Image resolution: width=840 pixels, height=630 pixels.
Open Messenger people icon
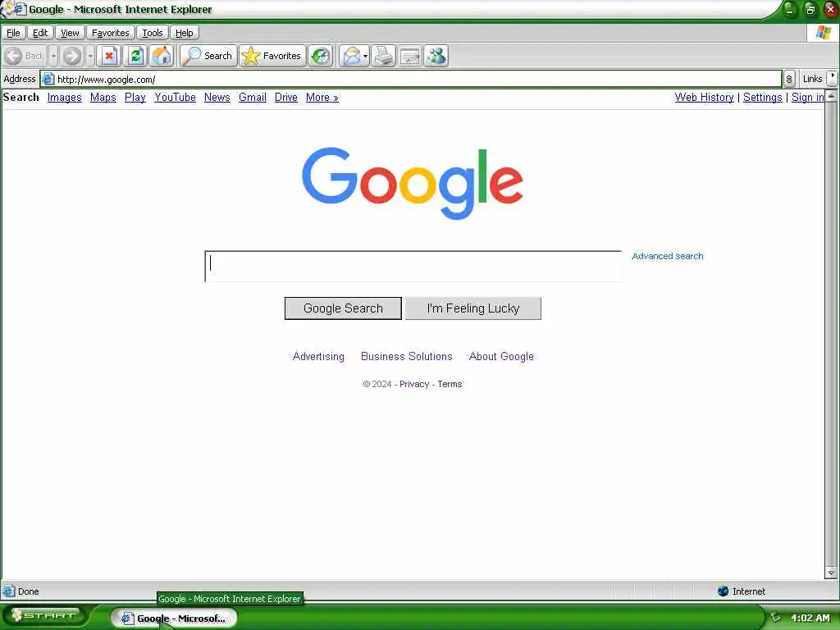point(436,56)
